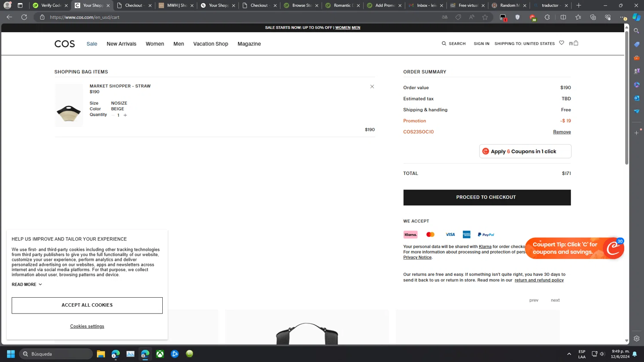This screenshot has height=362, width=644.
Task: Open File Explorer from the taskbar
Action: point(101,354)
